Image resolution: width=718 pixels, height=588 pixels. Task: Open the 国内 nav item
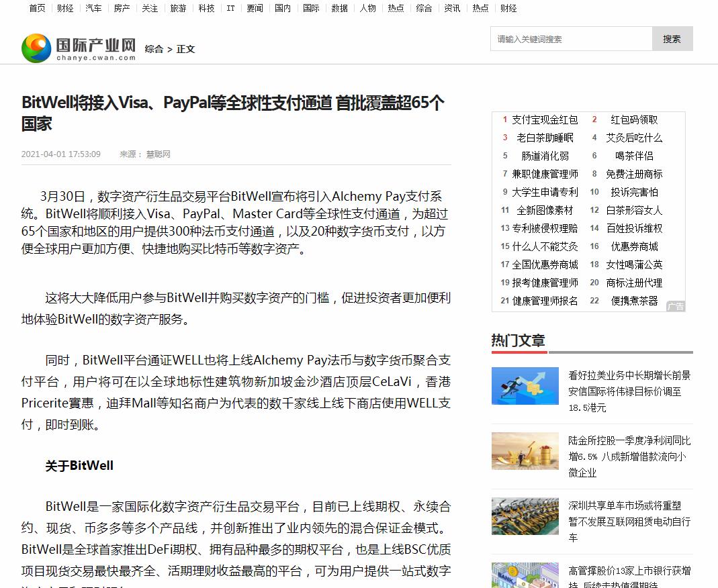click(283, 8)
